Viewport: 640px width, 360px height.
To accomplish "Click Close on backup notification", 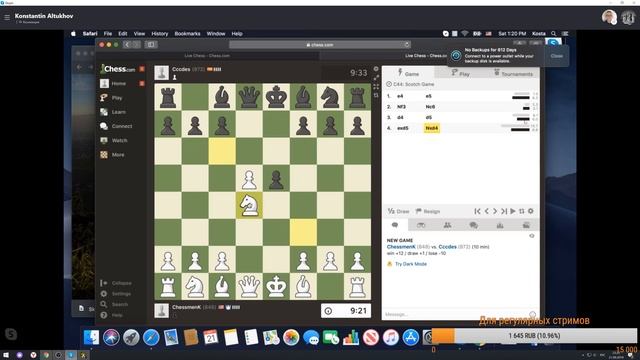I will (556, 56).
